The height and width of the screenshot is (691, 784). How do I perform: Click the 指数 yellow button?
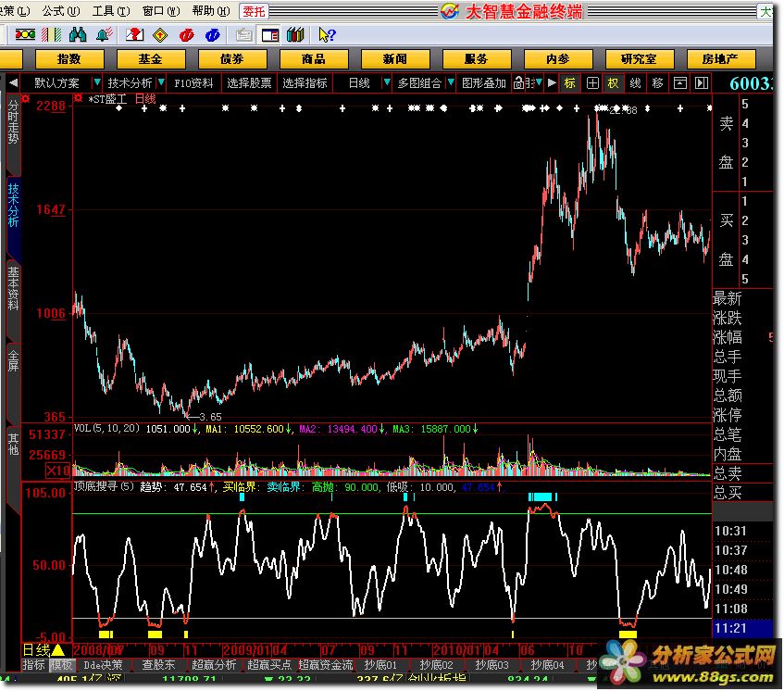pyautogui.click(x=69, y=59)
